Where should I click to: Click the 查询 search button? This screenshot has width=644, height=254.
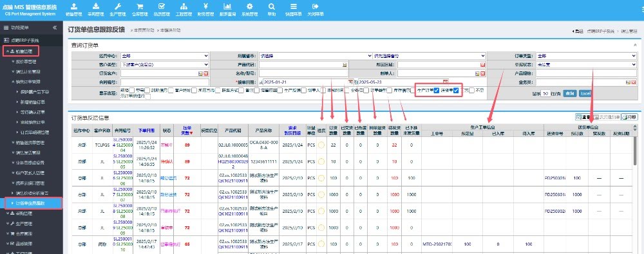tap(570, 93)
